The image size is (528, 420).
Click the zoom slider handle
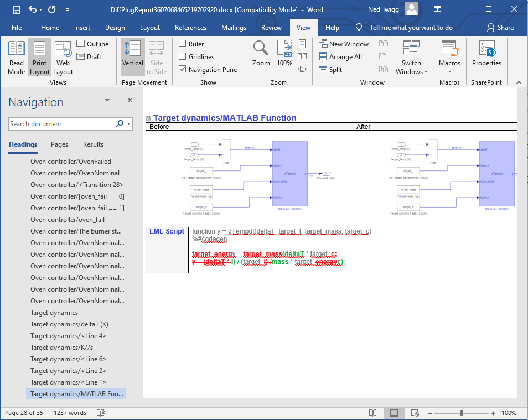coord(462,413)
